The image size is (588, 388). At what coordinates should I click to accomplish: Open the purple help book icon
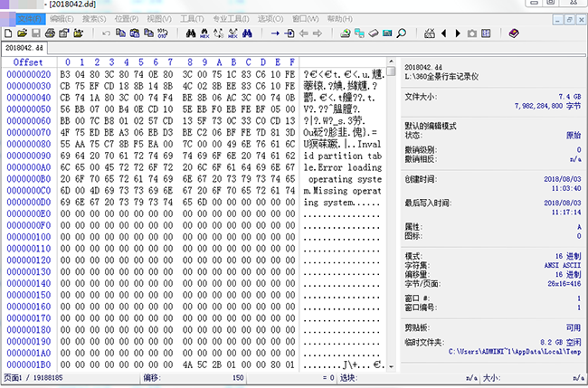[514, 33]
